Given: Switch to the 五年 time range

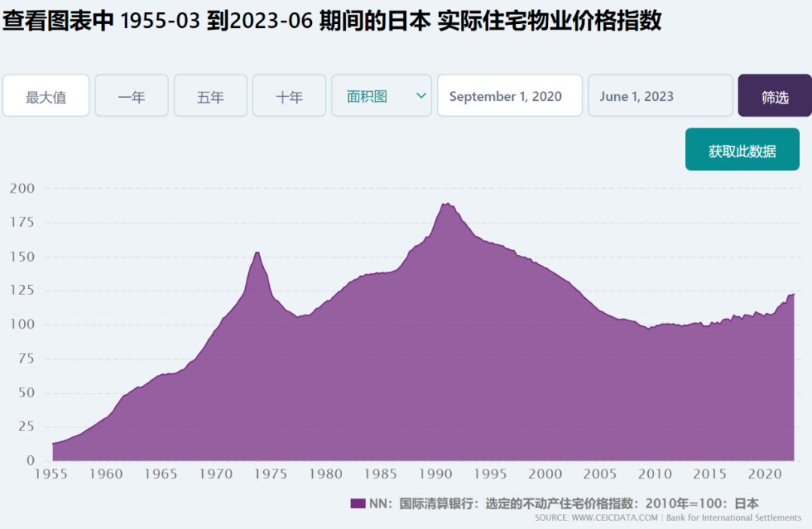Looking at the screenshot, I should pyautogui.click(x=211, y=96).
